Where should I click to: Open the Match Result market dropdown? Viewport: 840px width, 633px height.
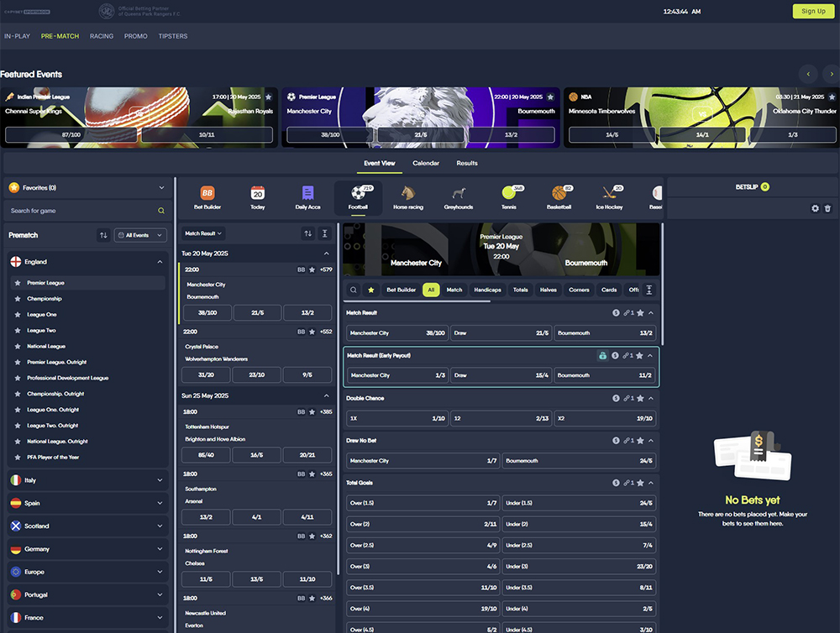[x=203, y=233]
